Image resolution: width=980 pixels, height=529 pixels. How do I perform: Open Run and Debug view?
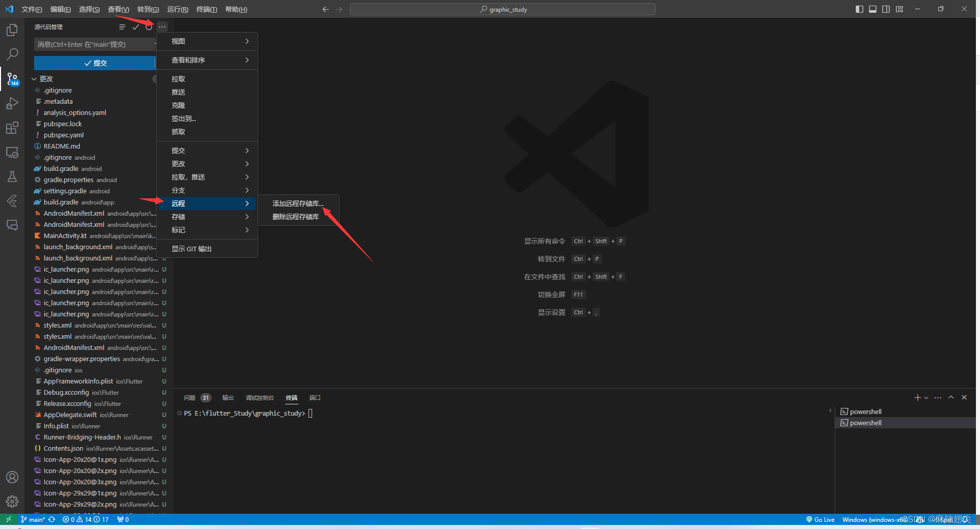click(12, 103)
